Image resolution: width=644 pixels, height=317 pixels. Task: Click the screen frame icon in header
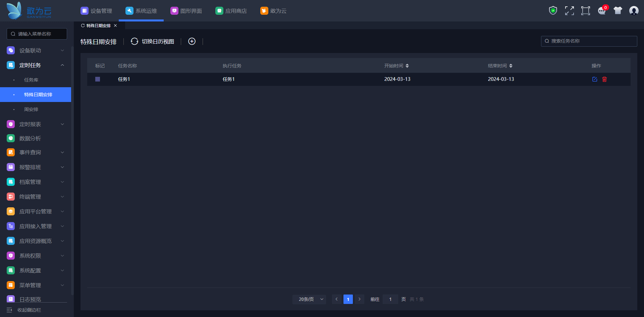coord(586,11)
